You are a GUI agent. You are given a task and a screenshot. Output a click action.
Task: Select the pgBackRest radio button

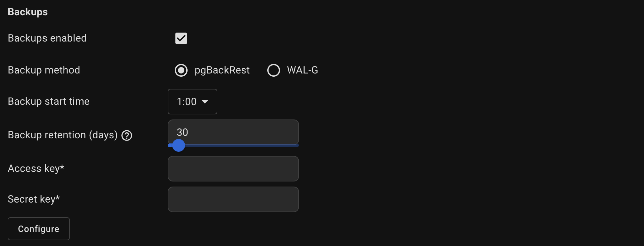181,70
